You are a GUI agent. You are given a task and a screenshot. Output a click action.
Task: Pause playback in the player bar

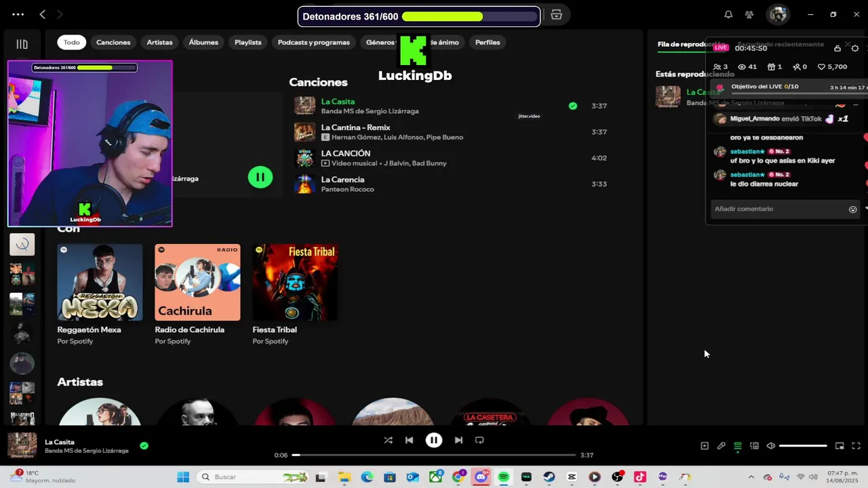pos(434,440)
